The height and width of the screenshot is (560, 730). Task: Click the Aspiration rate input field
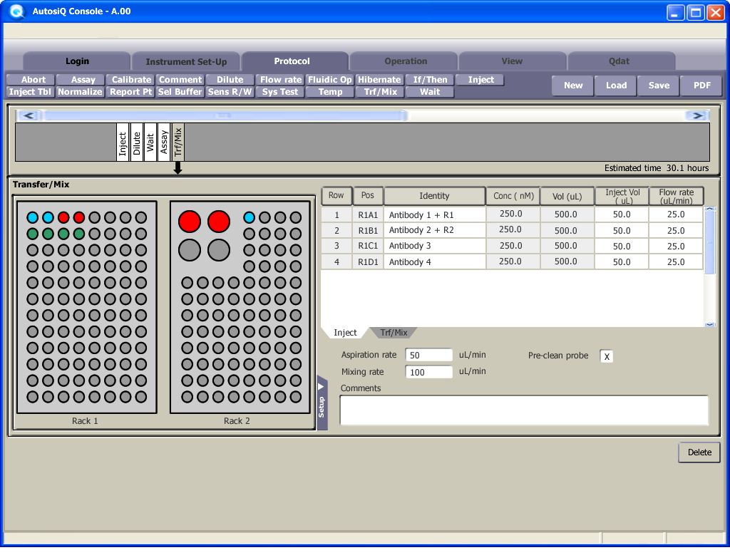(428, 355)
